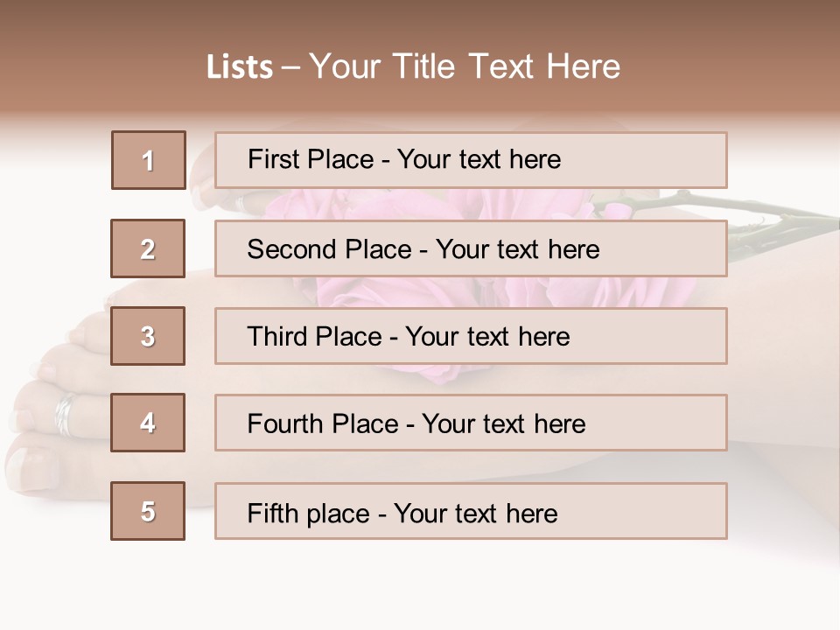Click the "Fifth place" text box

(x=471, y=511)
